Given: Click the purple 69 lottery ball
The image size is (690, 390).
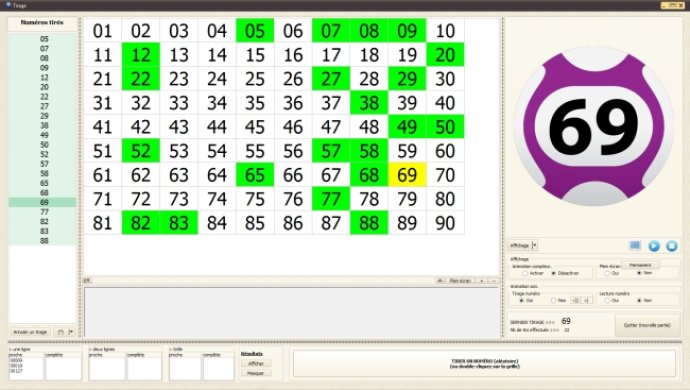Looking at the screenshot, I should [x=594, y=127].
